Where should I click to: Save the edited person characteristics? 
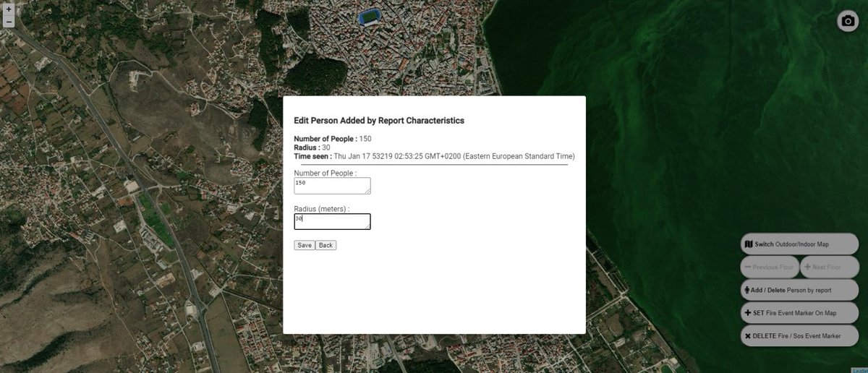304,245
